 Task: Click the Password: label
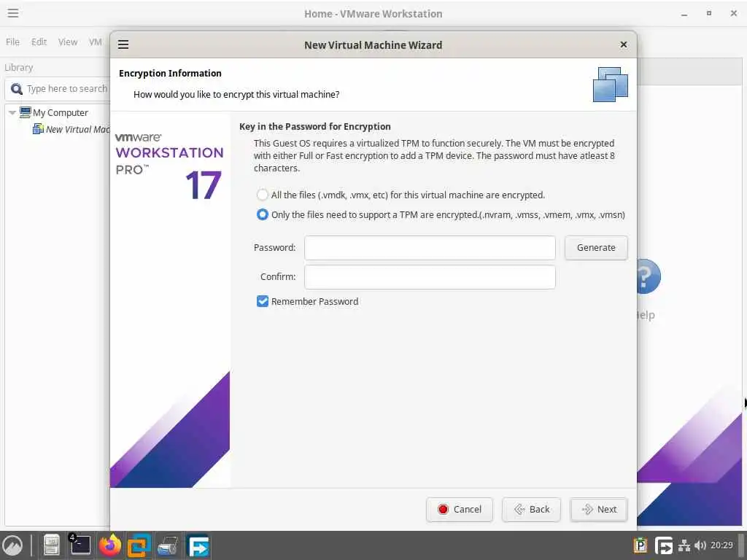(274, 248)
